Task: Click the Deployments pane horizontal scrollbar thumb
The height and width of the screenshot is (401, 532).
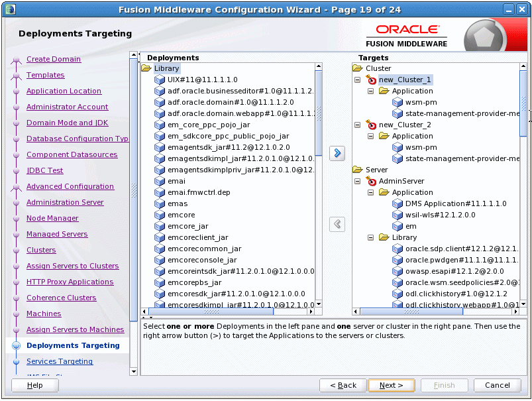Action: 211,312
